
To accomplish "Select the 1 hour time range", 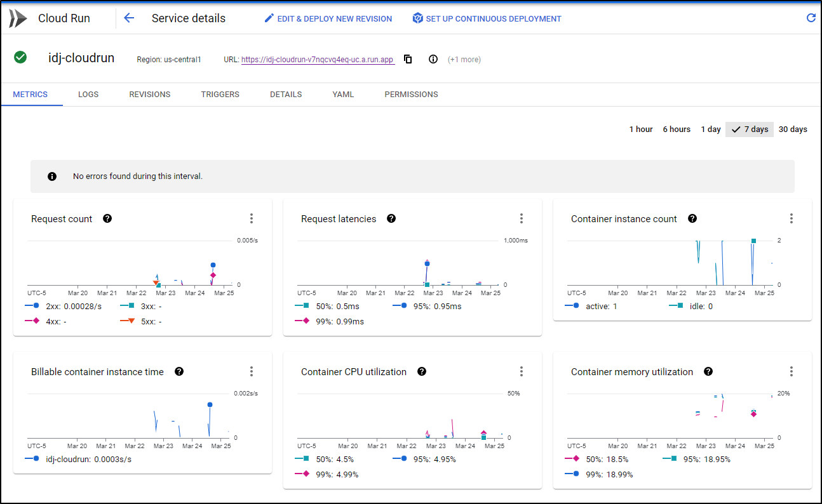I will click(x=641, y=129).
